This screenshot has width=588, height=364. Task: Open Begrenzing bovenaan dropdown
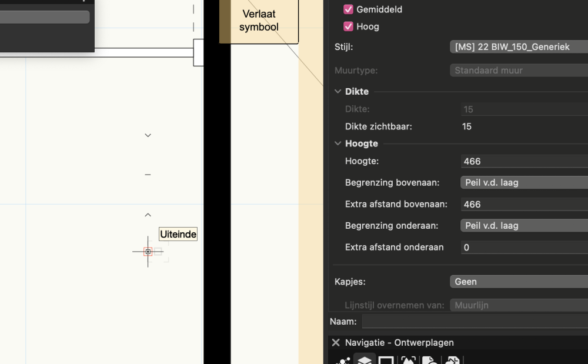(x=523, y=182)
